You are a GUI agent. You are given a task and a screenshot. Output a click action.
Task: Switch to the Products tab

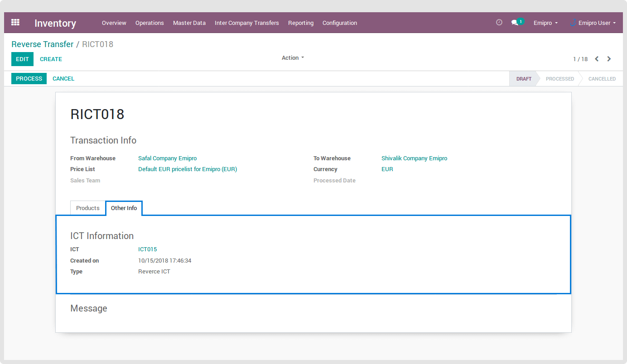87,208
